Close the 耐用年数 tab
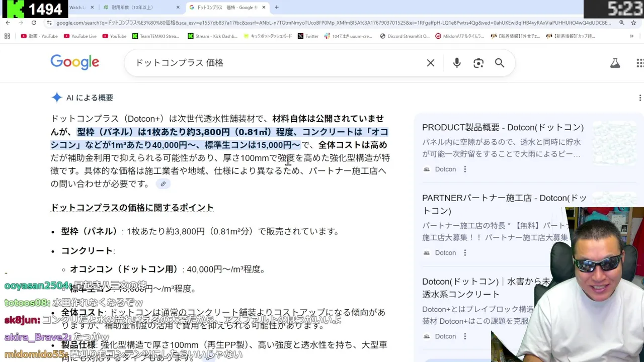Image resolution: width=644 pixels, height=362 pixels. pyautogui.click(x=178, y=8)
